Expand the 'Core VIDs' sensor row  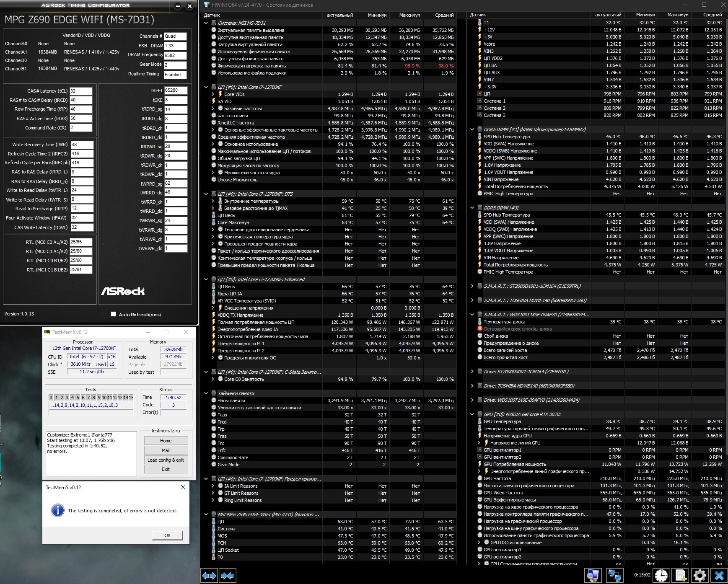212,94
